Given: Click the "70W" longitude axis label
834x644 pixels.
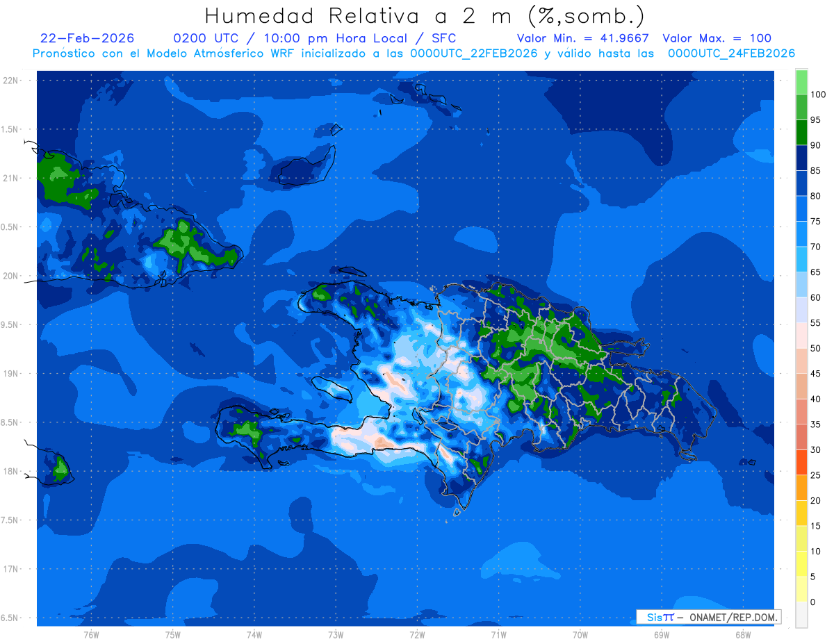Looking at the screenshot, I should [580, 635].
